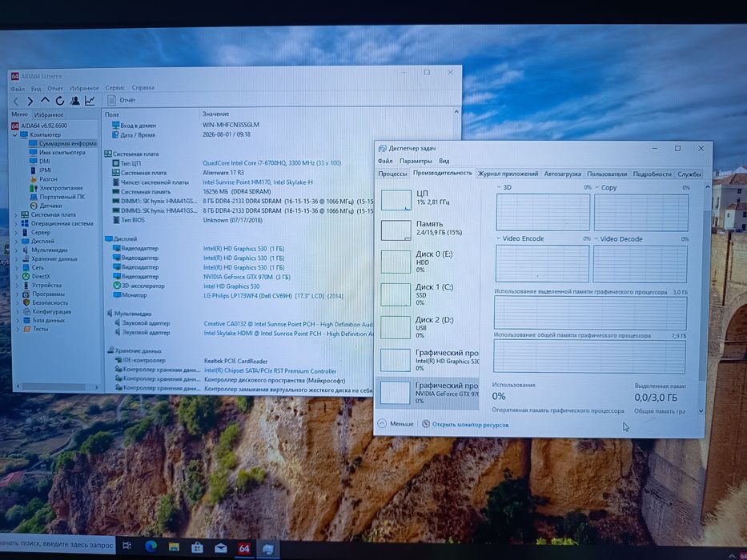Select the Intel(R) HD Graphics 530 GPU entry
747x560 pixels.
click(428, 359)
